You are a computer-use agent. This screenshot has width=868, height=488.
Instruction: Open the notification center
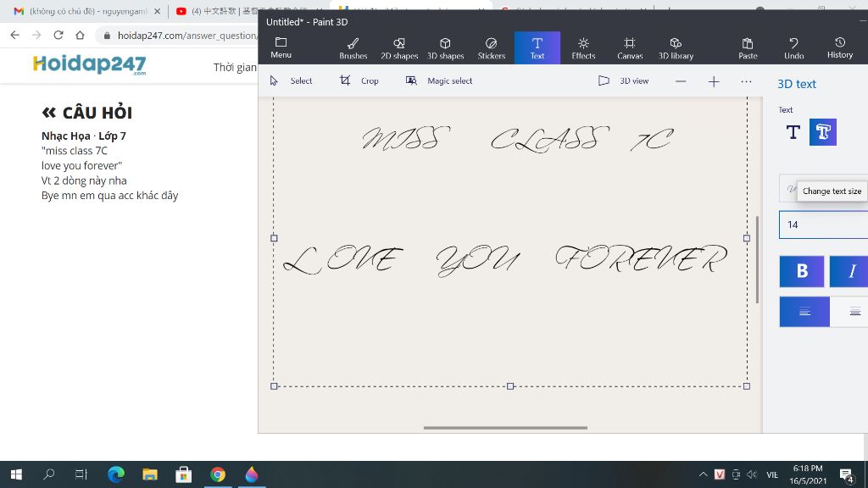coord(847,474)
